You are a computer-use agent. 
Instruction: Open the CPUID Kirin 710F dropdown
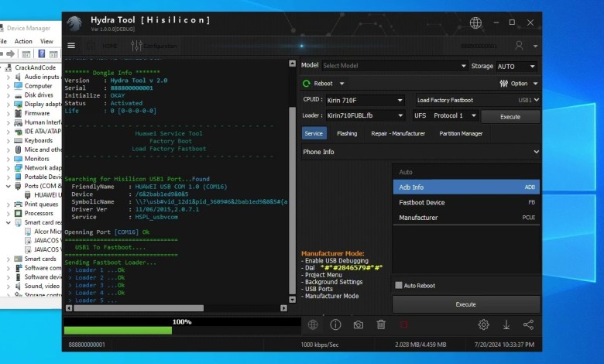pyautogui.click(x=364, y=100)
